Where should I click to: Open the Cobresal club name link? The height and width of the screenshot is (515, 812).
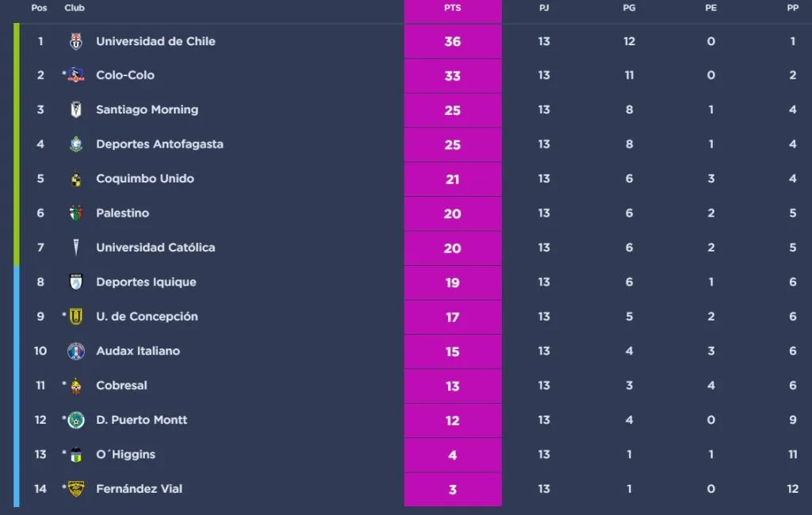(x=121, y=386)
